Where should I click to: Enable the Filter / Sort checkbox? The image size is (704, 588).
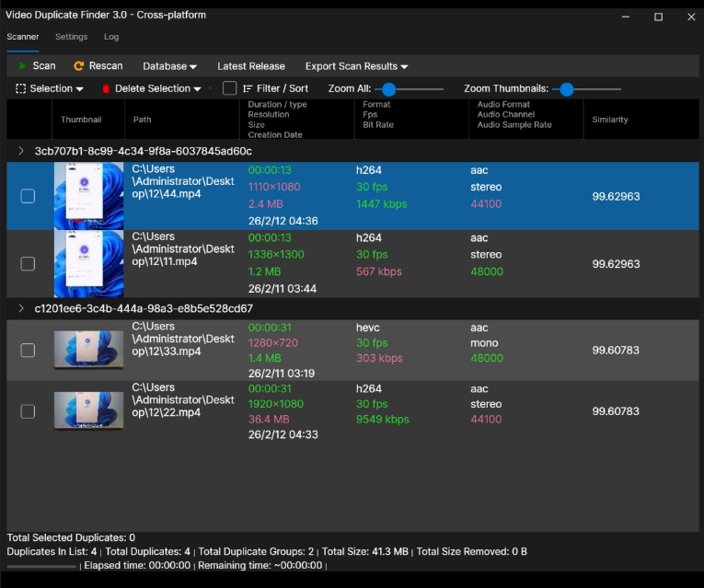click(229, 88)
